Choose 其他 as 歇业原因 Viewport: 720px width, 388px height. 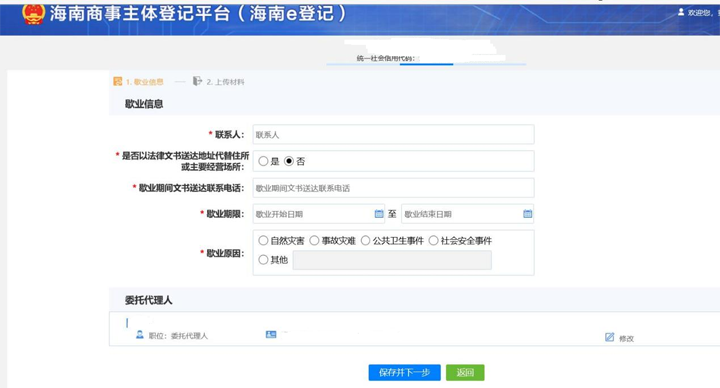(x=263, y=260)
